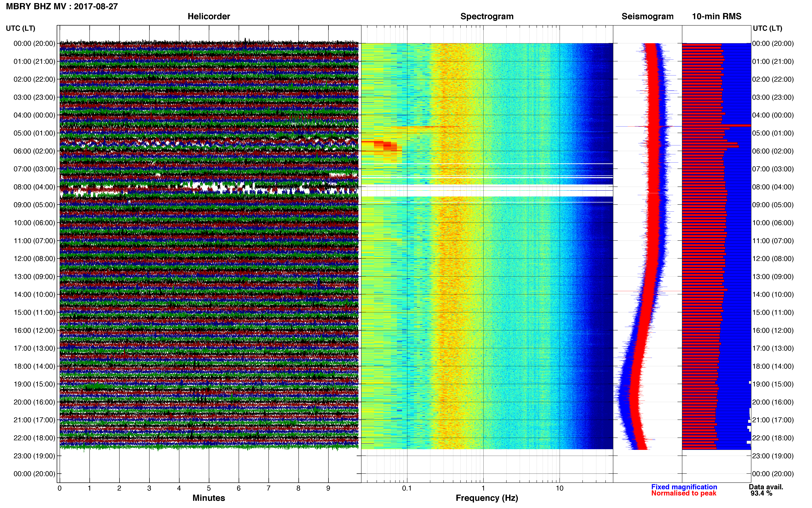Click '05:00 (01:00)' on the RMS panel time axis
The width and height of the screenshot is (812, 508).
click(x=773, y=133)
